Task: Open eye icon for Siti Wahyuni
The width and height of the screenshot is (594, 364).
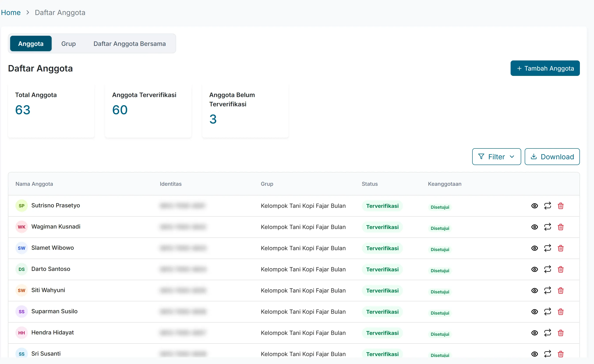Action: [534, 291]
